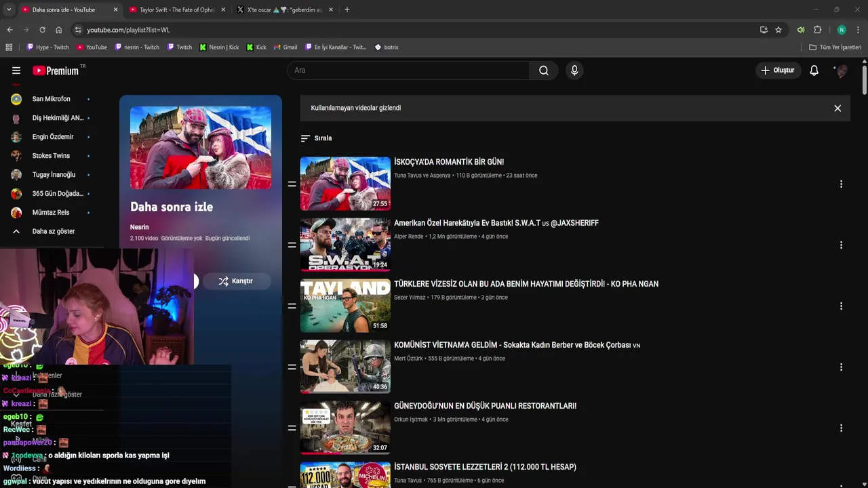Open the options menu for the KOMÜNİST VİETNAM video
Screen dimensions: 868x488
point(841,367)
